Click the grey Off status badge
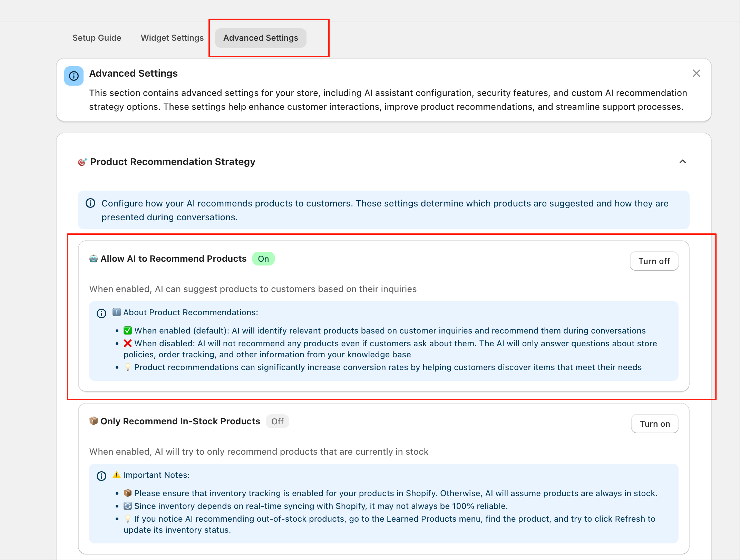The width and height of the screenshot is (740, 560). [x=277, y=422]
